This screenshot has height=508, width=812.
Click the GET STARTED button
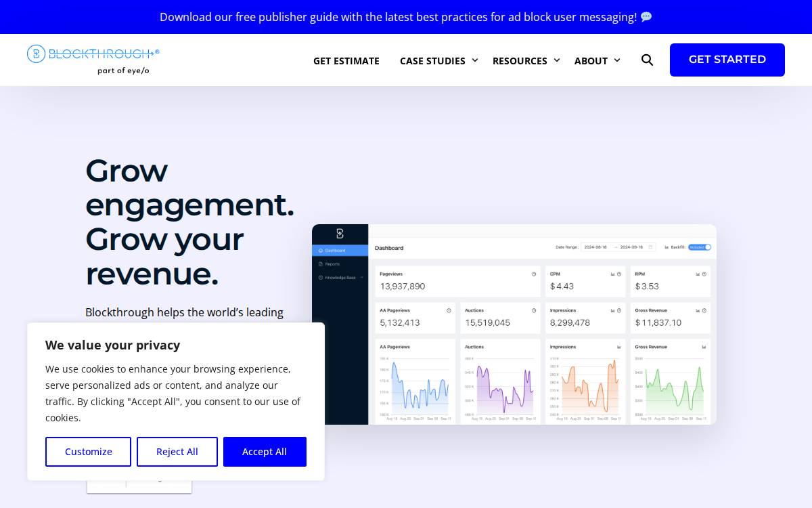point(727,60)
